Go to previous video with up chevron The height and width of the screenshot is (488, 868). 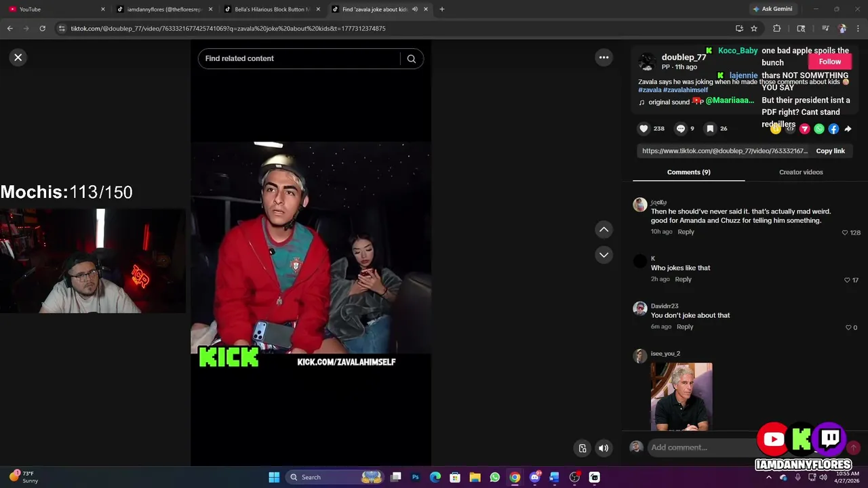tap(604, 230)
